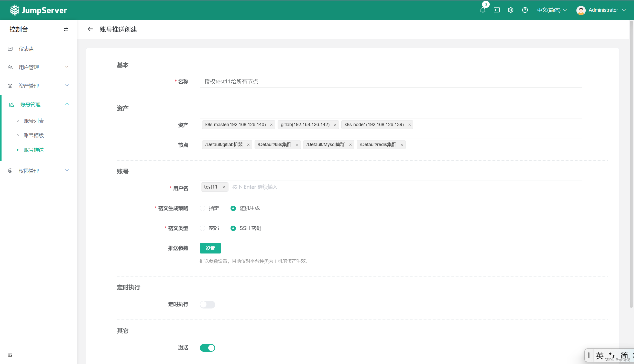
Task: Open the 中文(简体) language dropdown
Action: pos(552,10)
